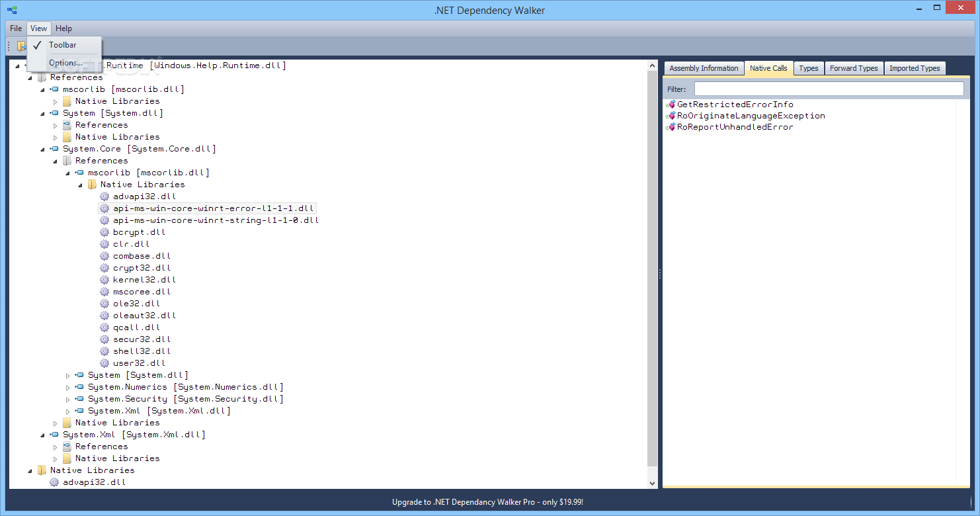Toggle the Toolbar checkmark in View menu
Viewport: 980px width, 516px height.
(37, 45)
